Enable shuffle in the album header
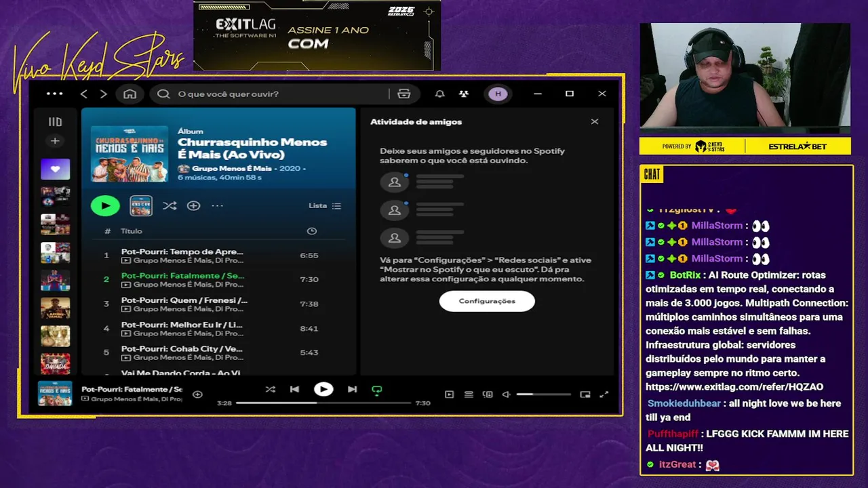This screenshot has width=868, height=488. click(170, 205)
